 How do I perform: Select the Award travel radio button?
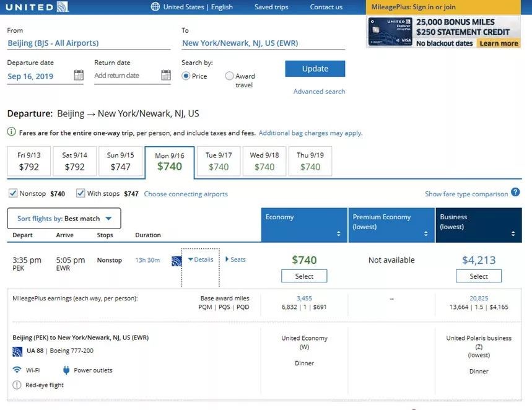pyautogui.click(x=230, y=76)
